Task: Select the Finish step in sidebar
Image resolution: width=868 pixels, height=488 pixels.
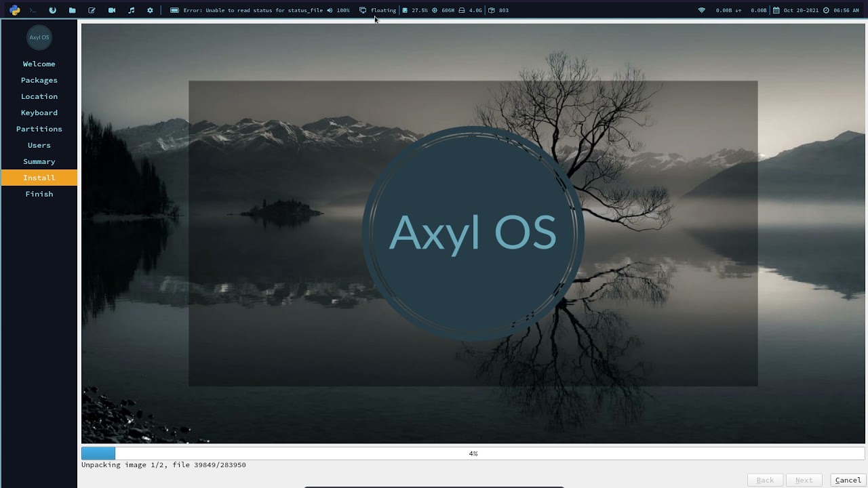Action: tap(39, 194)
